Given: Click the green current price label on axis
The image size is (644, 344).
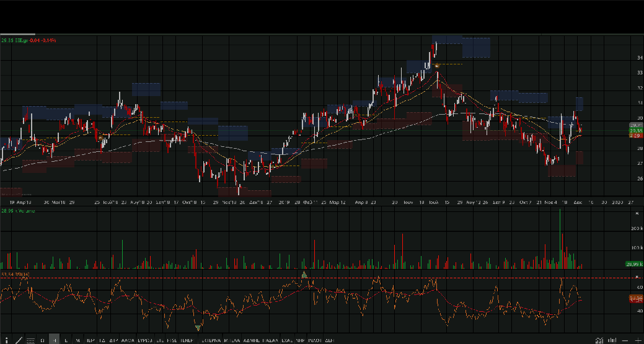Looking at the screenshot, I should [x=635, y=131].
